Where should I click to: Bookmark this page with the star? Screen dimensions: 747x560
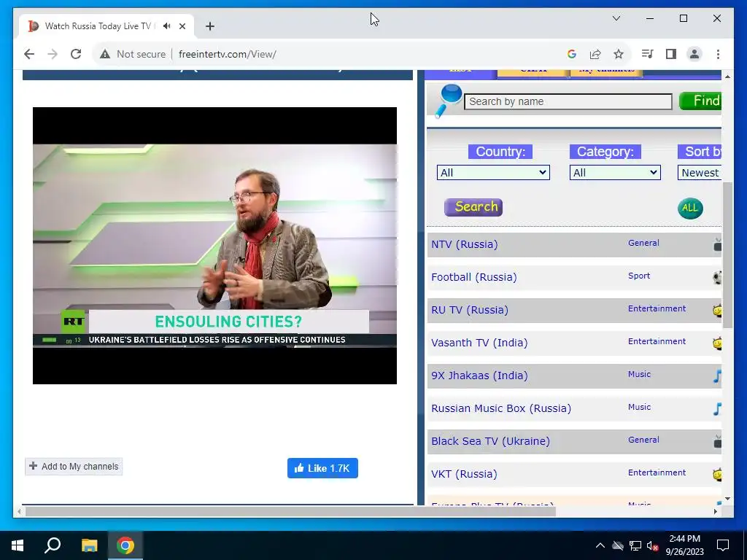pos(619,54)
